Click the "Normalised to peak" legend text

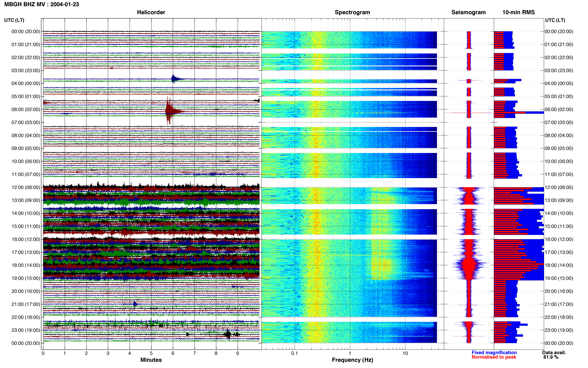(x=494, y=357)
